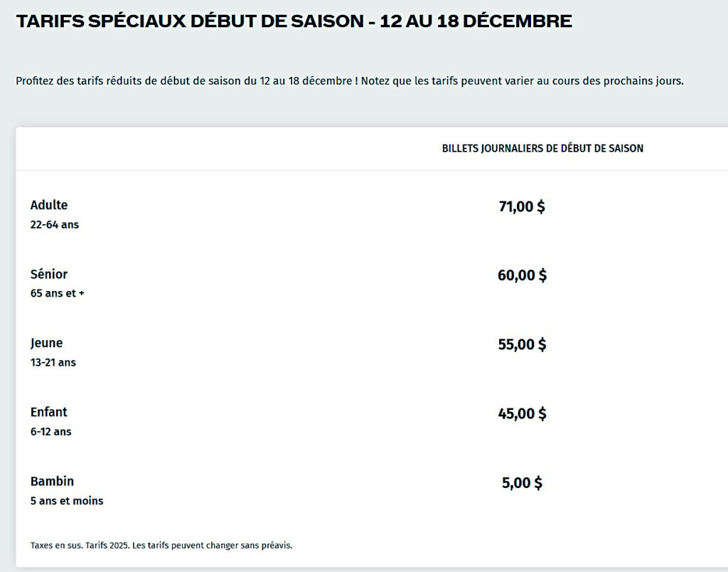Click the Enfant row label
This screenshot has height=572, width=728.
(49, 412)
